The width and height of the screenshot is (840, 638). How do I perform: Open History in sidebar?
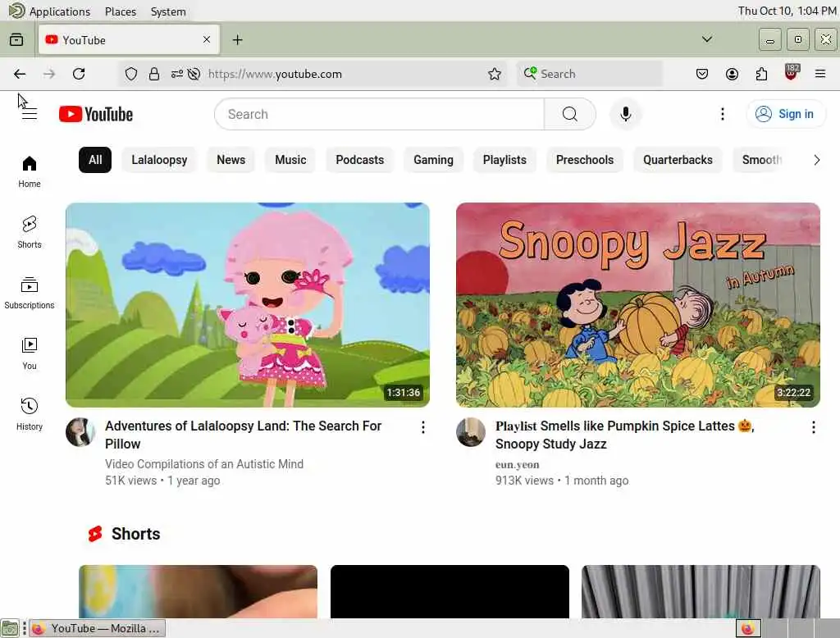point(30,414)
